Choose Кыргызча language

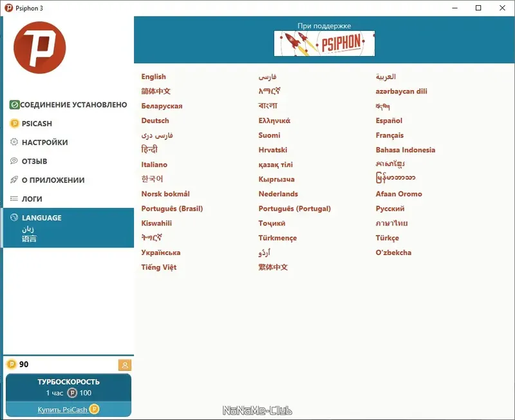click(276, 180)
